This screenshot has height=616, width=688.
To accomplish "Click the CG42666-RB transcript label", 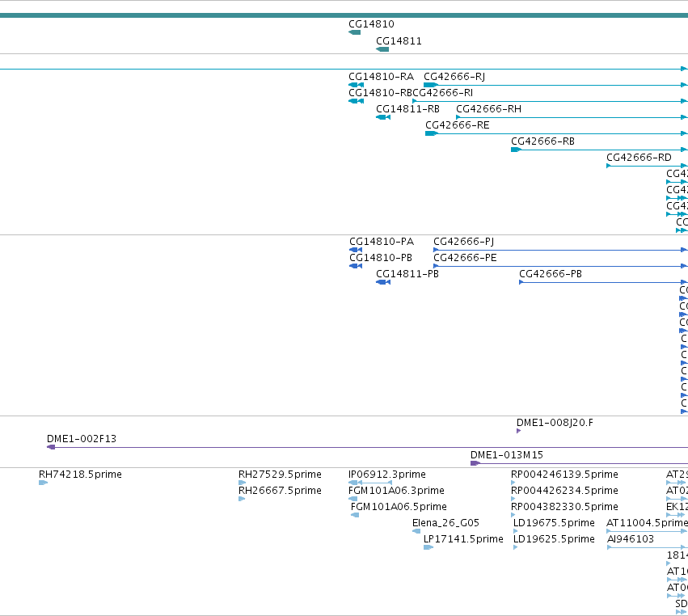I will pos(542,141).
